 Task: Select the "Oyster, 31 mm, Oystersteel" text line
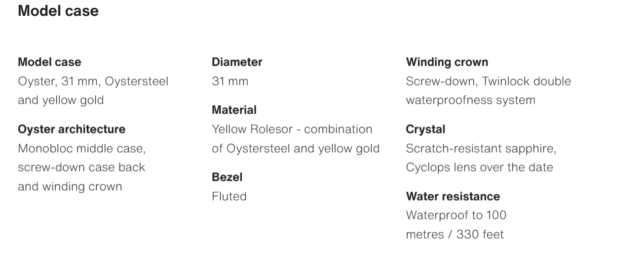click(x=93, y=81)
